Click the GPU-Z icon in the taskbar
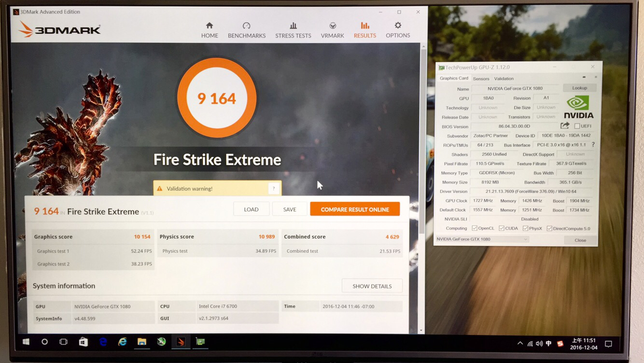Screen dimensions: 644x363 click(200, 342)
